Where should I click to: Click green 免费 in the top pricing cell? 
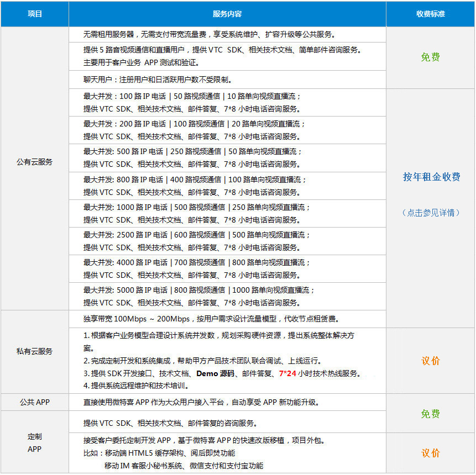click(431, 57)
